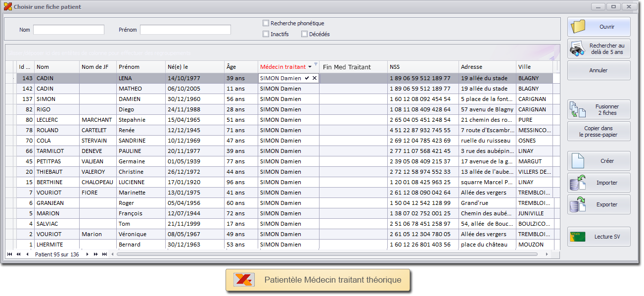Check the Décédés option
Viewport: 644px width, 296px height.
304,34
